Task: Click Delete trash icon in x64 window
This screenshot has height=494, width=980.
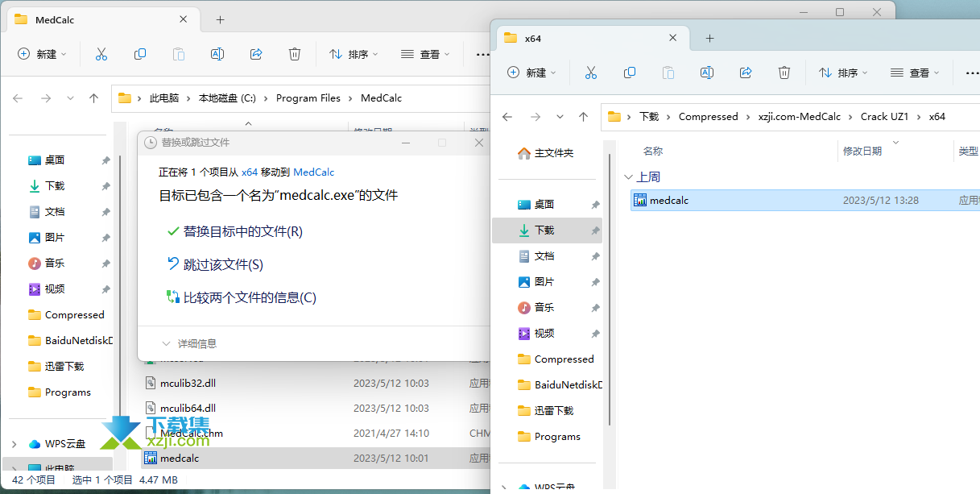Action: pyautogui.click(x=784, y=73)
